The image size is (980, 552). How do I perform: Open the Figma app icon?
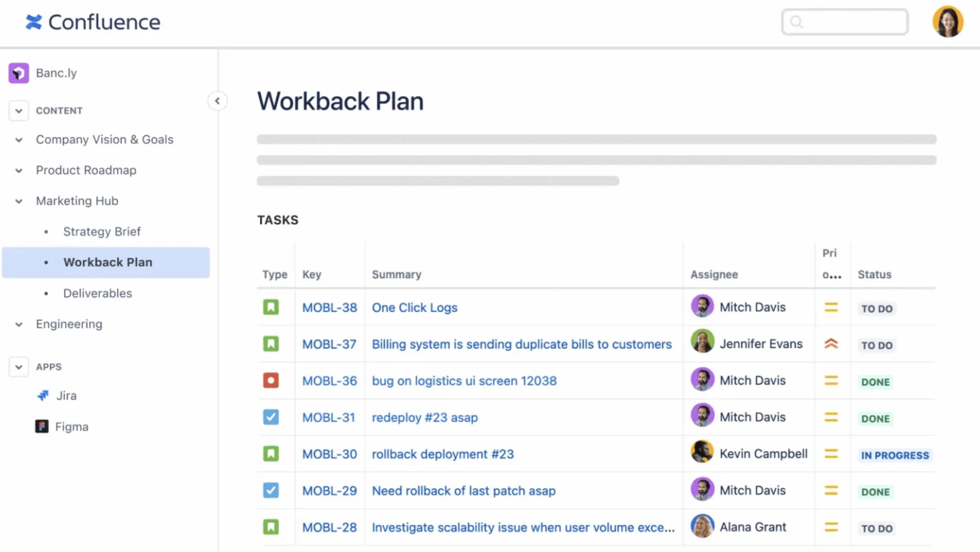coord(42,426)
